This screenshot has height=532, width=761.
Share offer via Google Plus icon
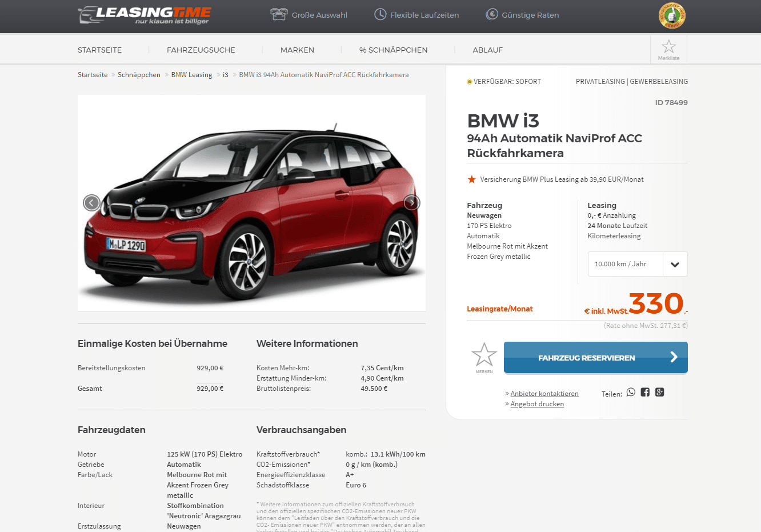click(x=659, y=392)
